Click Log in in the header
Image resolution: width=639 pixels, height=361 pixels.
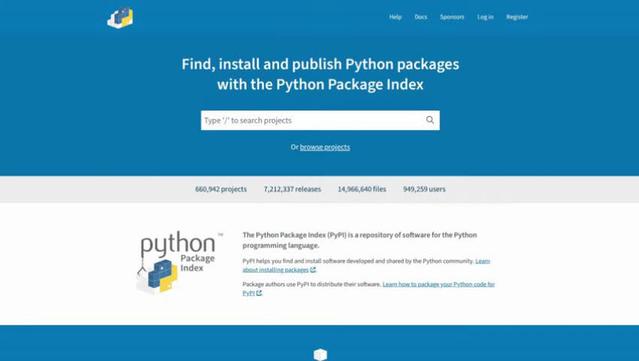485,17
